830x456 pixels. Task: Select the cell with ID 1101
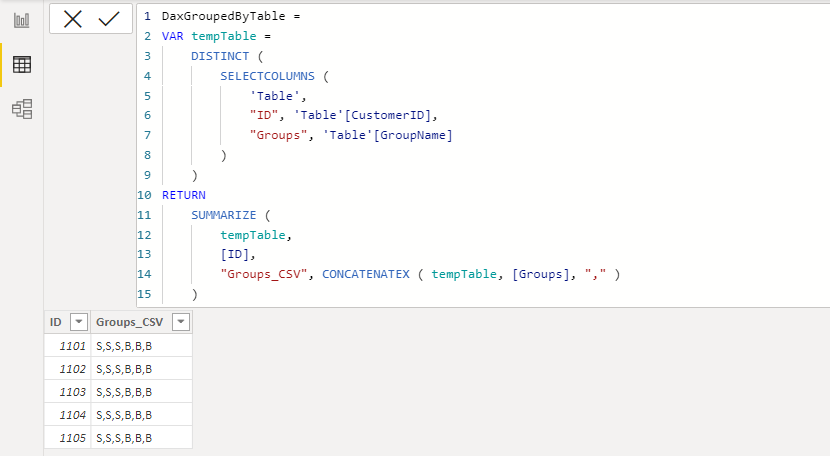(68, 346)
